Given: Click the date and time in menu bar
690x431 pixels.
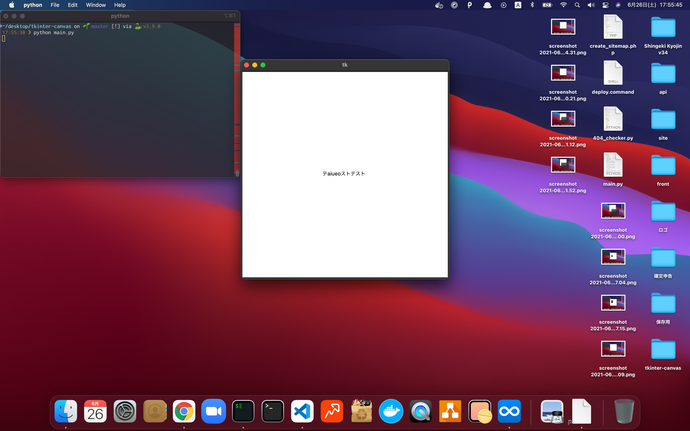Looking at the screenshot, I should click(x=655, y=5).
